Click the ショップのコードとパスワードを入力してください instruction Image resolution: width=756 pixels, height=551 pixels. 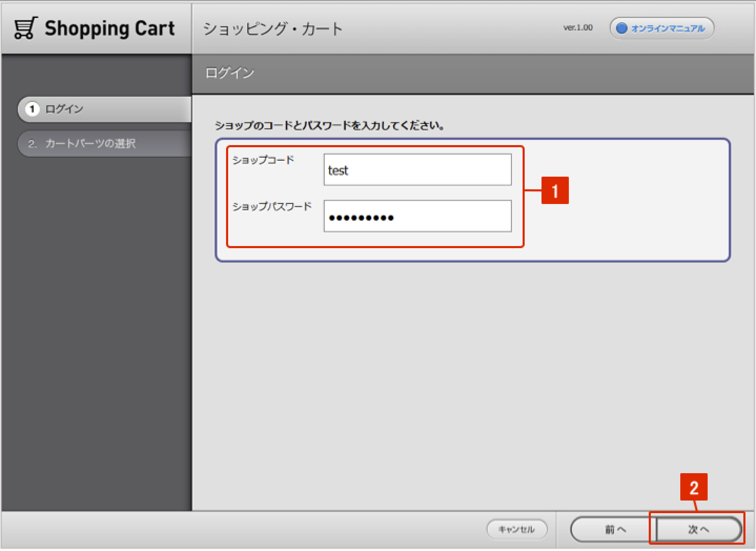click(330, 126)
